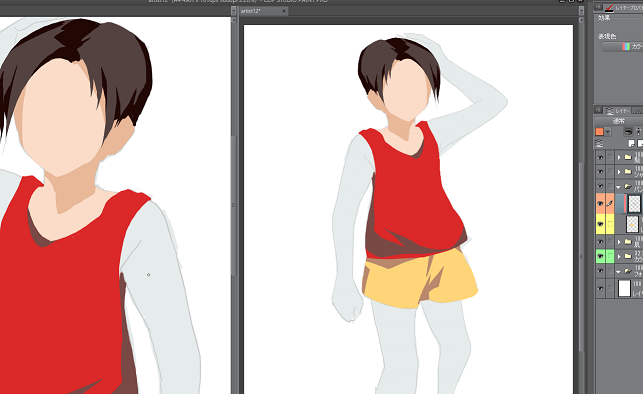The height and width of the screenshot is (394, 643).
Task: Hide the orange-highlighted selected layer
Action: coord(600,204)
